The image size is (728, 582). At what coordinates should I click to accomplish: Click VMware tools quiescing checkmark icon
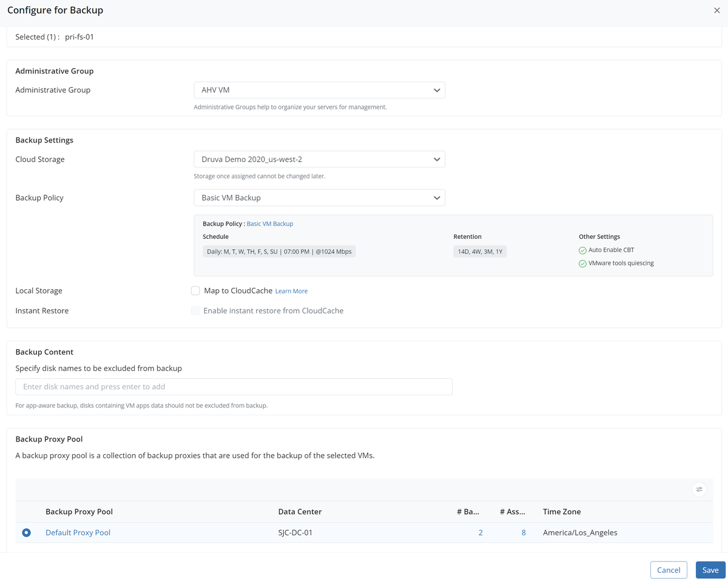tap(582, 264)
